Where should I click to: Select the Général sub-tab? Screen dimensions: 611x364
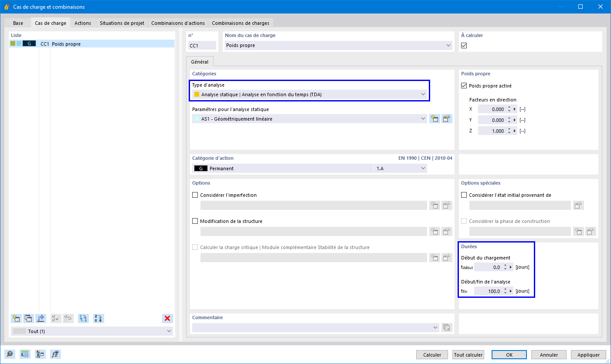[x=200, y=62]
